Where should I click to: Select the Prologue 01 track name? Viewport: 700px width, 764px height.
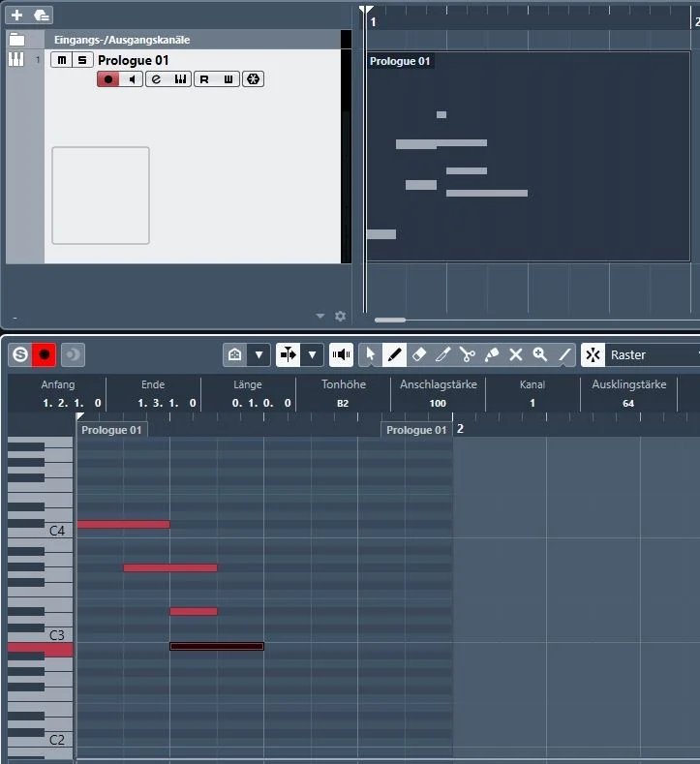[x=133, y=60]
